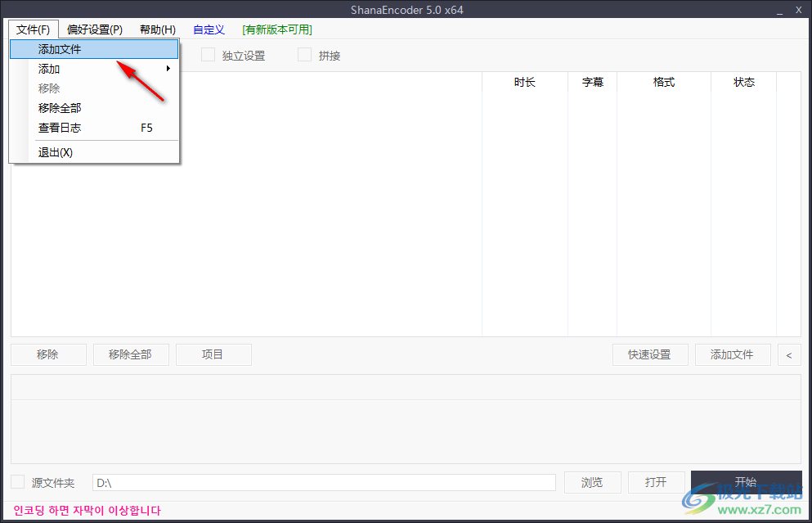The width and height of the screenshot is (812, 523).
Task: Click the 时长 column header
Action: [x=525, y=82]
